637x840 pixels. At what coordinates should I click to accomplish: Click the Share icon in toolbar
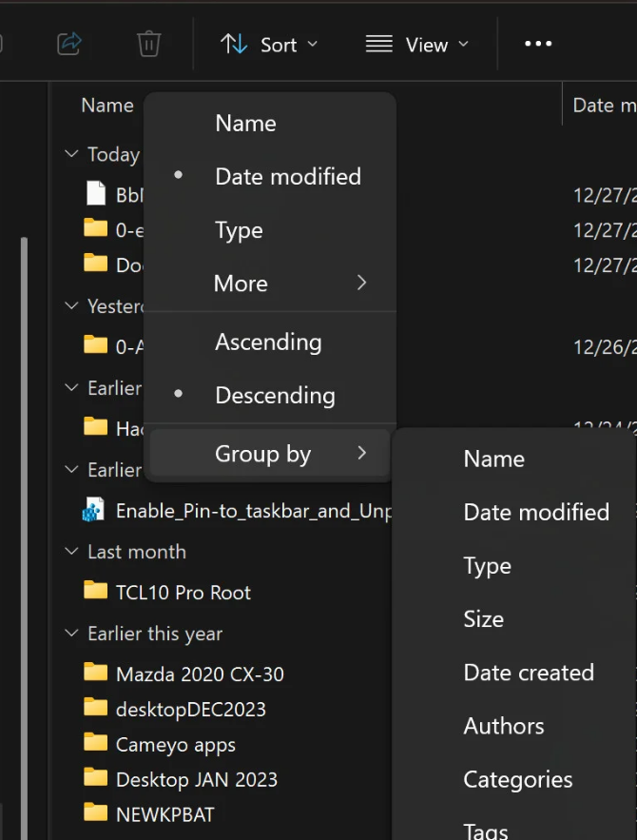click(69, 44)
